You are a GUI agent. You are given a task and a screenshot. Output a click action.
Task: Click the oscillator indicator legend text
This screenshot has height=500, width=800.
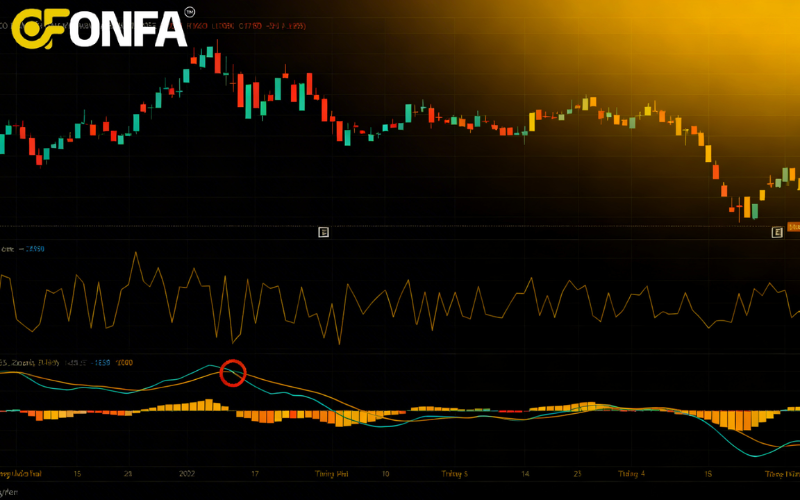pos(22,249)
